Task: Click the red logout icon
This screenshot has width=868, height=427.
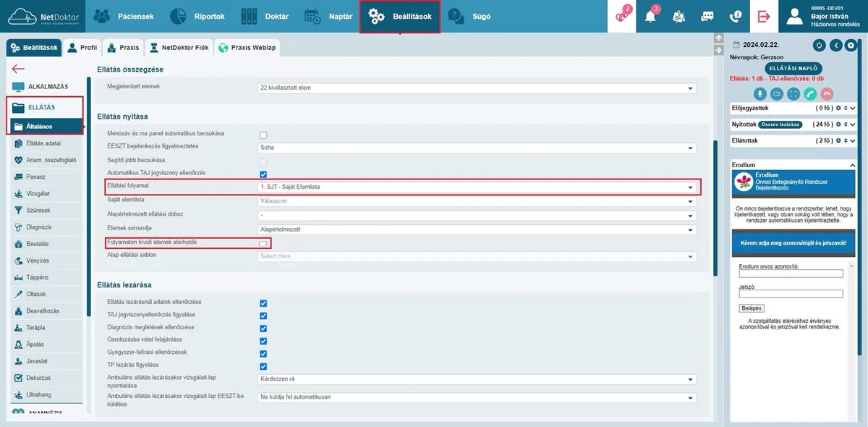Action: click(x=764, y=16)
